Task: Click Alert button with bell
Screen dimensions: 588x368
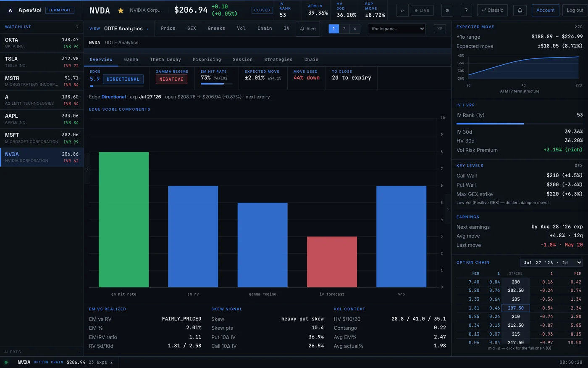Action: click(308, 29)
